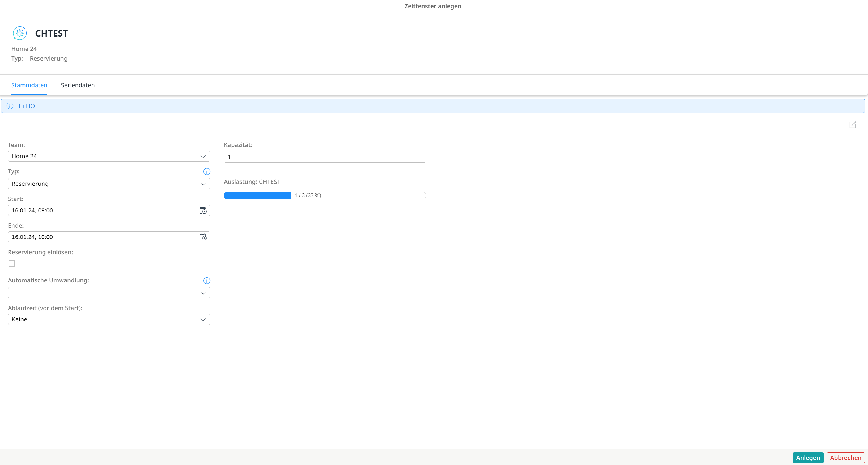Click the info icon next to Typ

(x=207, y=172)
